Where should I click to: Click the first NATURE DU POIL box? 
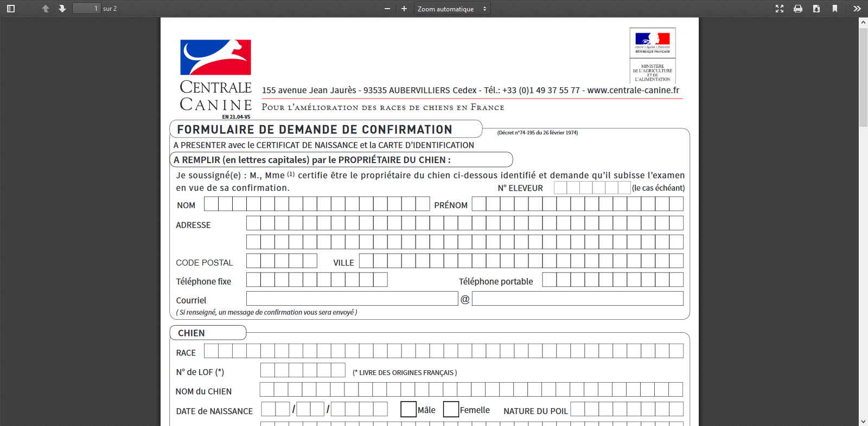point(578,409)
